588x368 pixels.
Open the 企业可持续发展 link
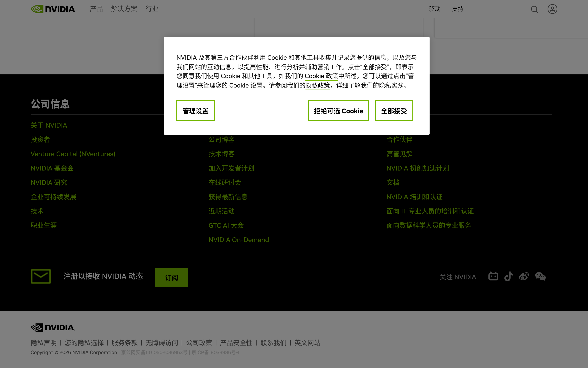coord(53,197)
